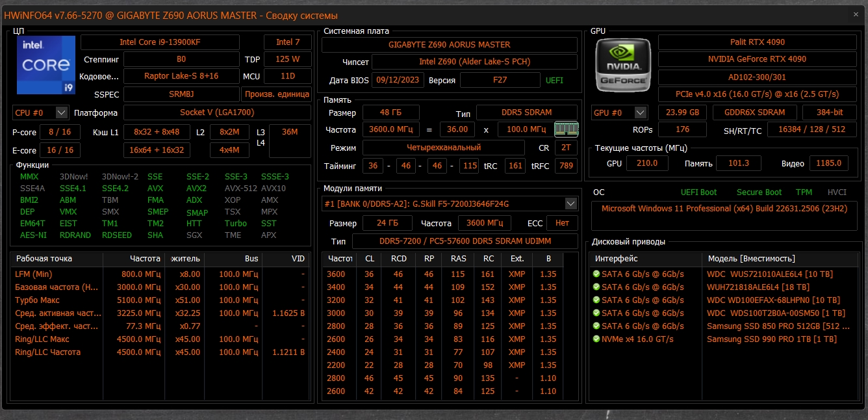This screenshot has width=868, height=420.
Task: Click the F27 BIOS version field
Action: coord(500,81)
